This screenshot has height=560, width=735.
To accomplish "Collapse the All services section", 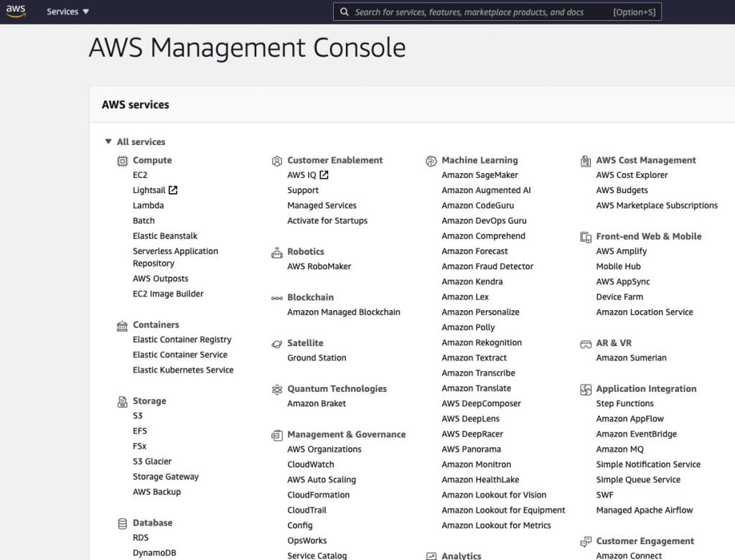I will [108, 141].
